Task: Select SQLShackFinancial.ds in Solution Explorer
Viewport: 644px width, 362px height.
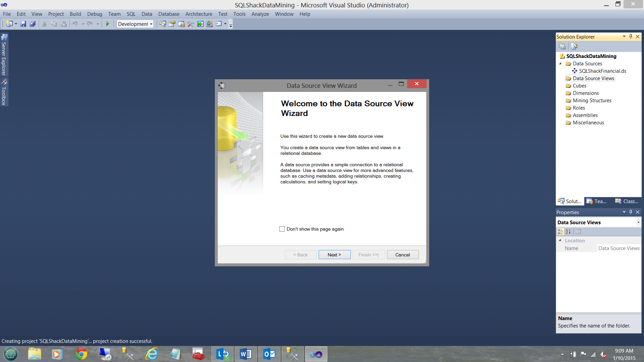Action: tap(602, 71)
